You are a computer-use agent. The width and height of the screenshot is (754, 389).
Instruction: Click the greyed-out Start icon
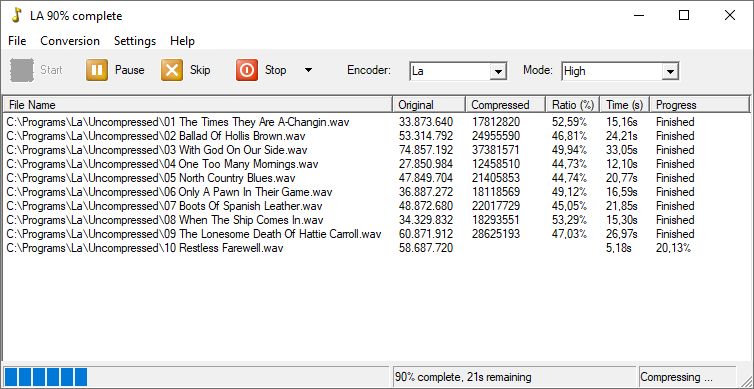pyautogui.click(x=22, y=70)
